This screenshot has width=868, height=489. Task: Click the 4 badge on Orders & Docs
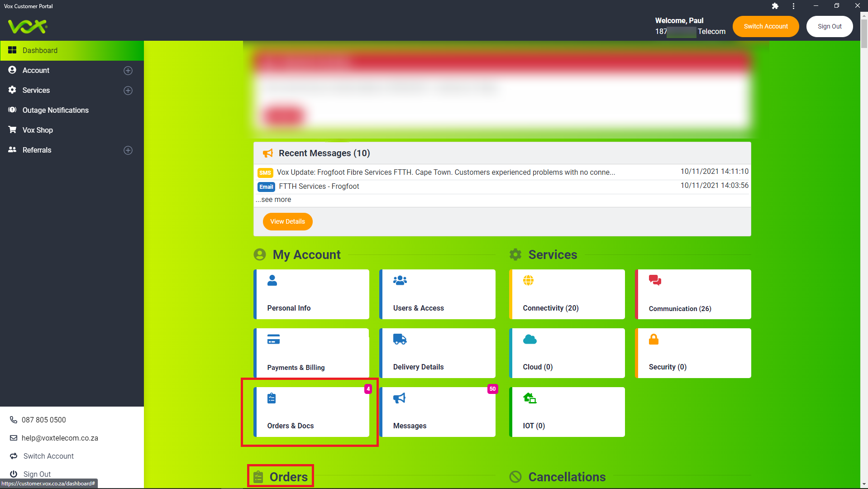(368, 389)
